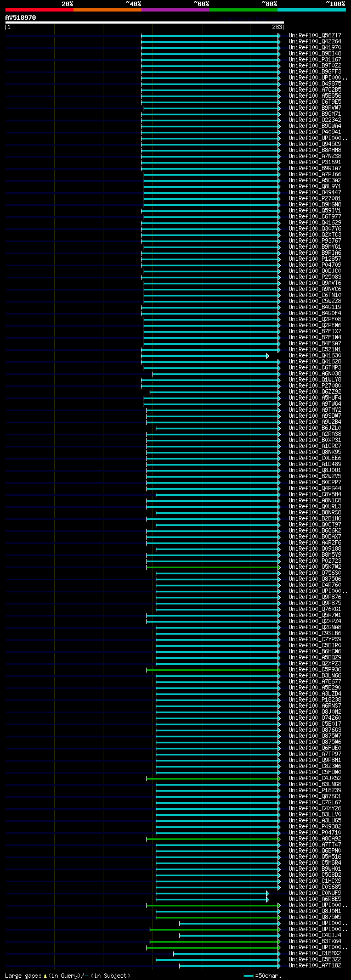
Task: Select hit label UniRef100_A7Q2B5
Action: (x=315, y=89)
